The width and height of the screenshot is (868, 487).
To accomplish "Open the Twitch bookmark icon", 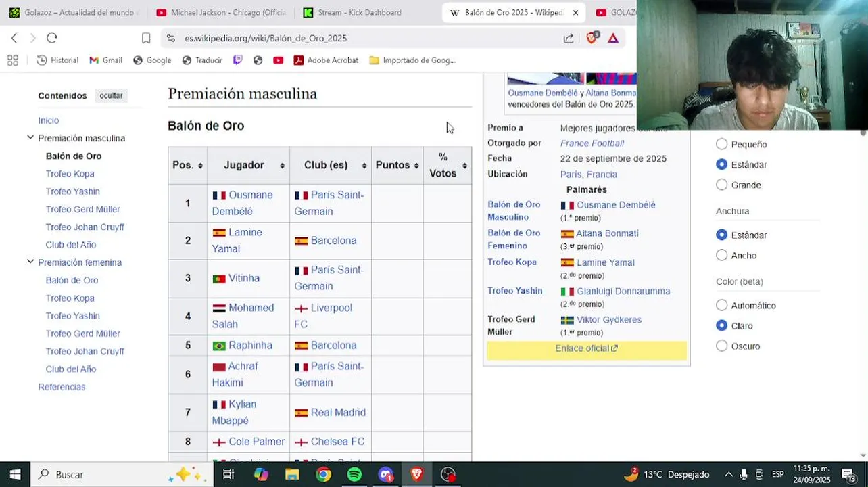I will 237,60.
